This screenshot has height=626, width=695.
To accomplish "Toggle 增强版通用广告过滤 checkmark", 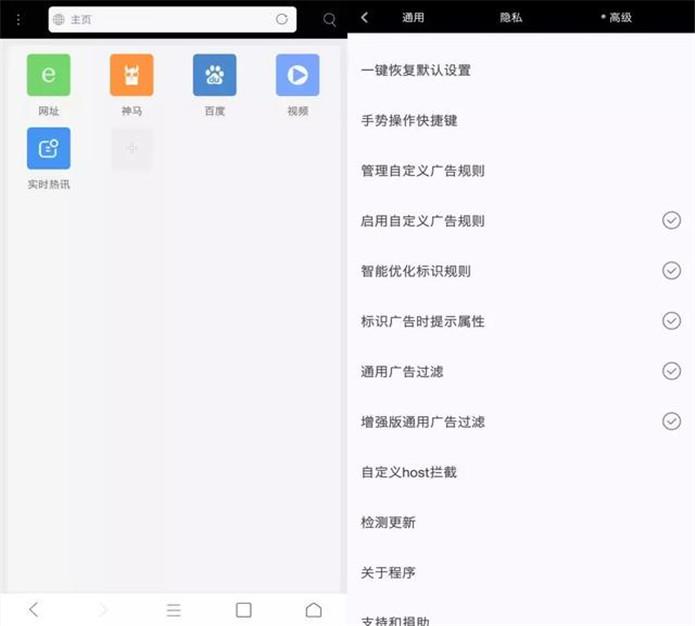I will point(671,422).
